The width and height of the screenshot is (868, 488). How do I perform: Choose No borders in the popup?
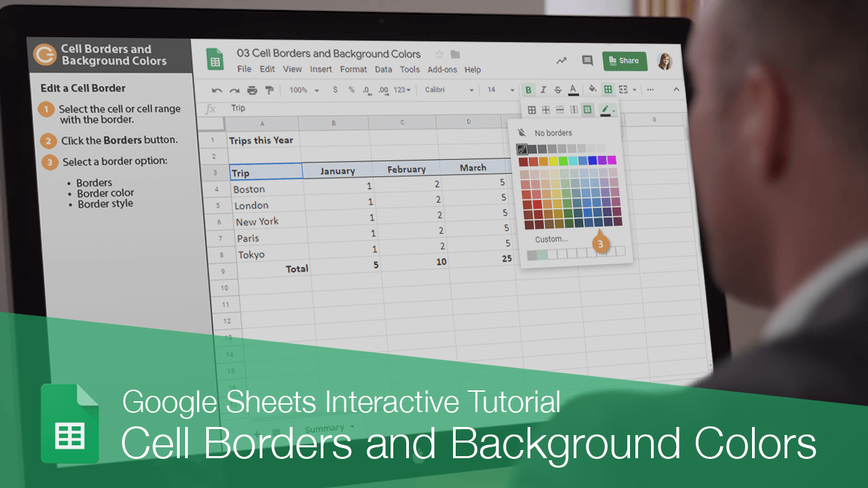click(555, 133)
